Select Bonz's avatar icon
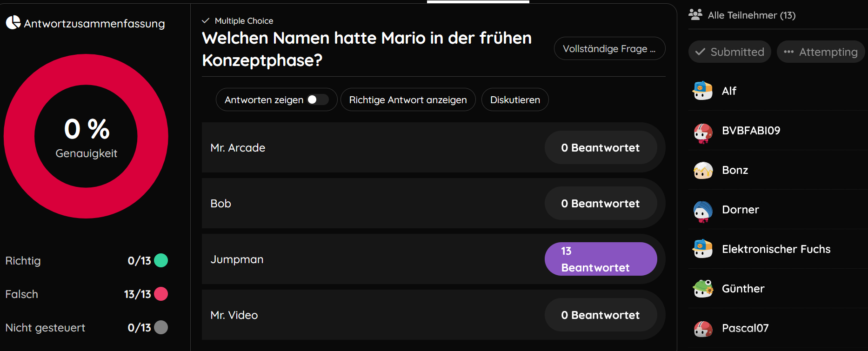This screenshot has height=351, width=868. coord(703,170)
